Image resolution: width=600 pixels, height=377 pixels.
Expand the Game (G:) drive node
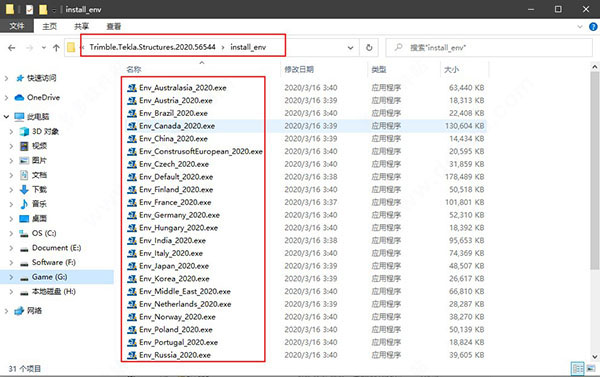(11, 277)
